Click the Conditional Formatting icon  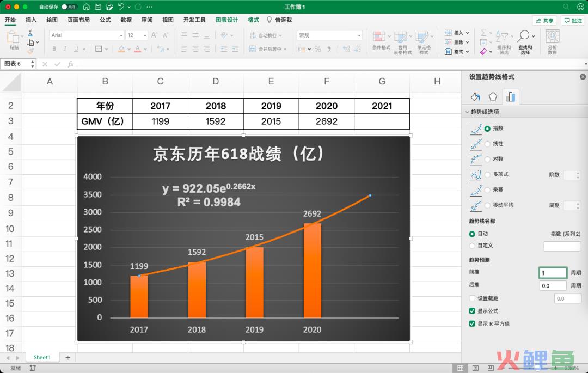[379, 37]
